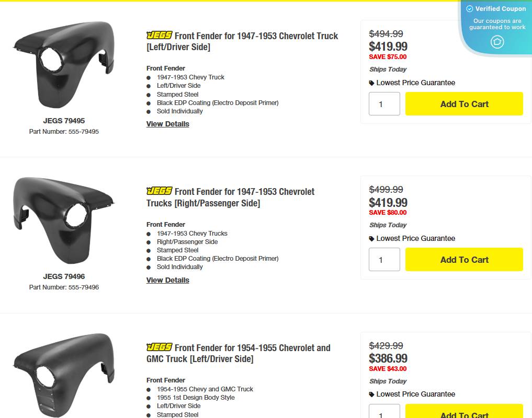The width and height of the screenshot is (532, 418).
Task: Select the Lowest Price Guarantee link for JEGS 79495
Action: (x=416, y=83)
